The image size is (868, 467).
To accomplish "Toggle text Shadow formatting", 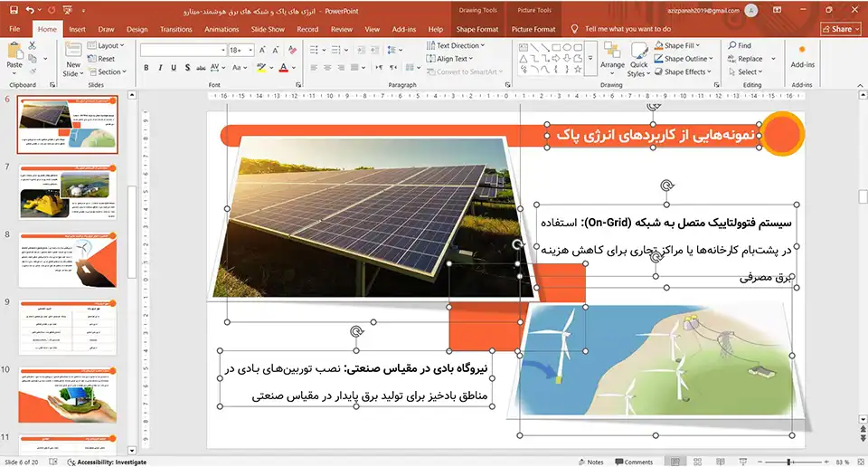I will [188, 68].
